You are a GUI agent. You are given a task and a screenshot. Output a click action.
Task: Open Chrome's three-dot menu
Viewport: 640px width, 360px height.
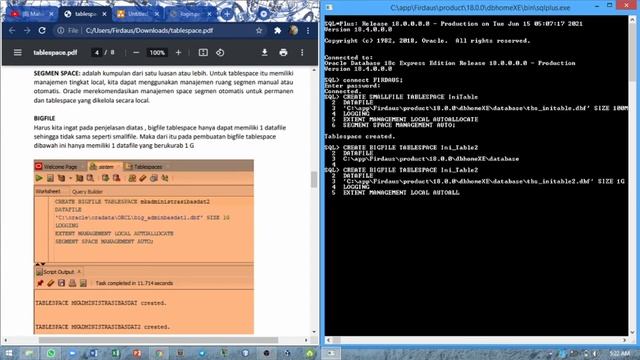click(308, 31)
